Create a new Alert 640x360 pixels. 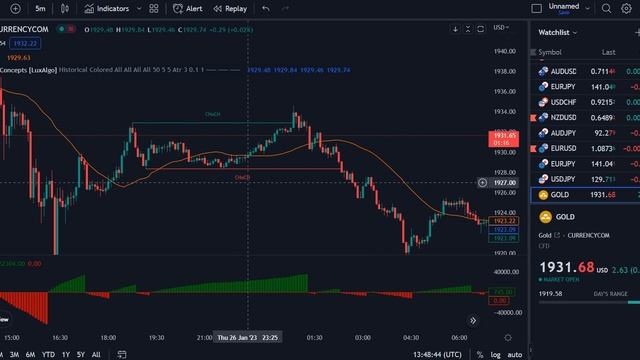pyautogui.click(x=188, y=9)
